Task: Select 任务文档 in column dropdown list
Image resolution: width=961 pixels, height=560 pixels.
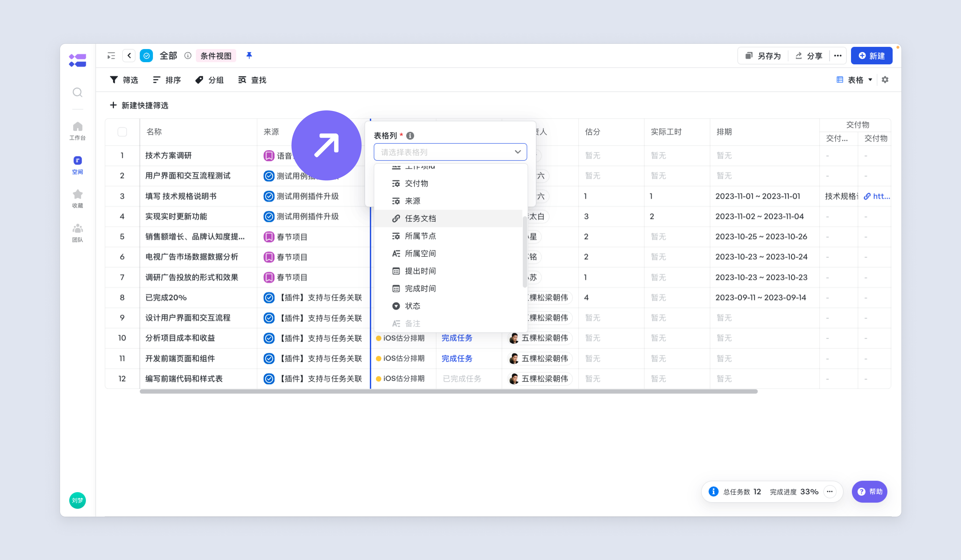Action: click(449, 219)
